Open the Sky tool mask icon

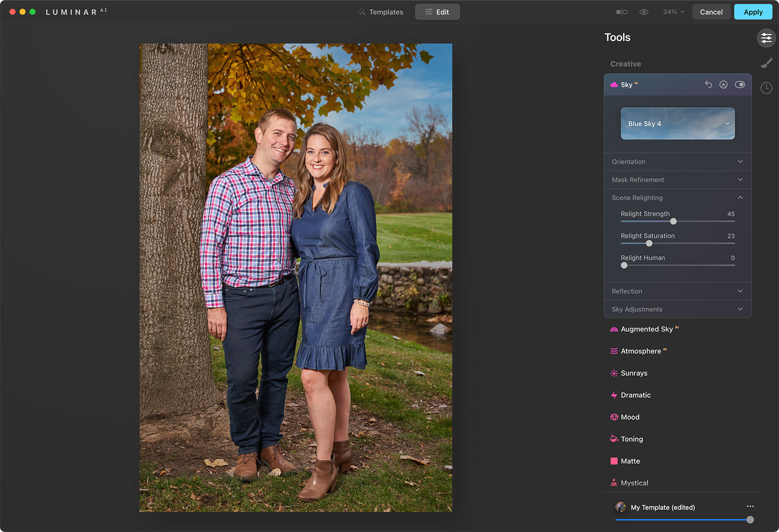tap(723, 85)
